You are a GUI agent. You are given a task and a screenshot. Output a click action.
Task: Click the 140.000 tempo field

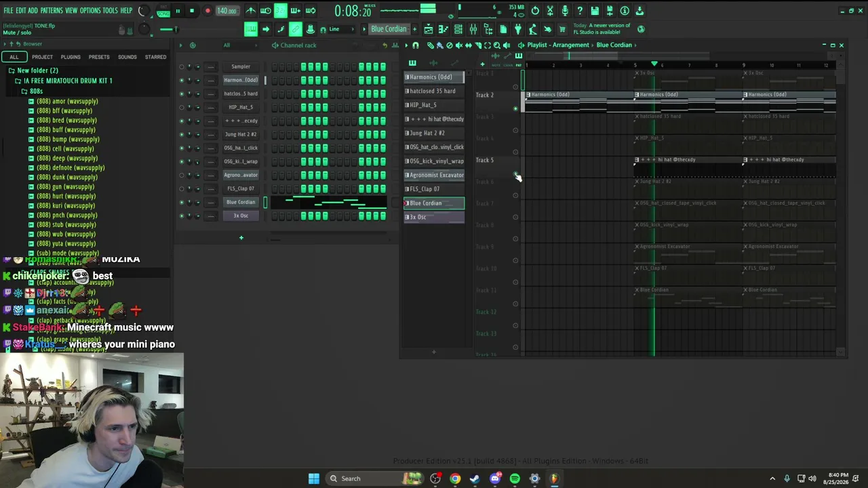coord(226,11)
